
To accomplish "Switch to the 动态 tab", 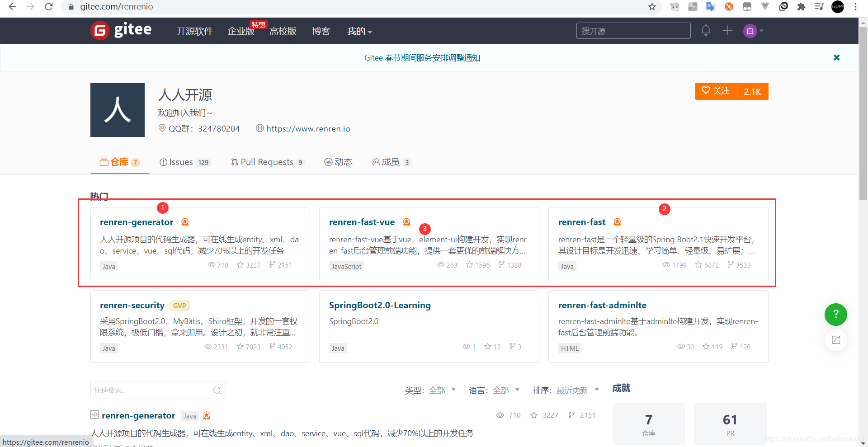I will click(x=338, y=162).
